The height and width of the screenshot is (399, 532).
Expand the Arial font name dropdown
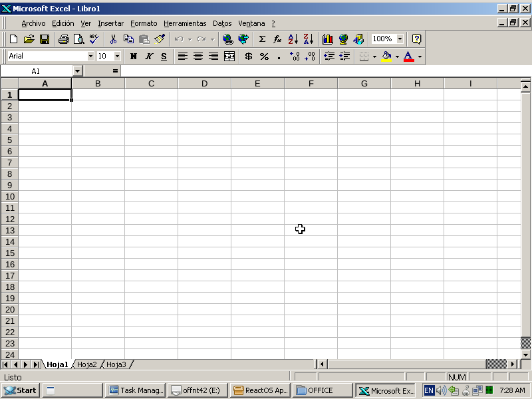click(90, 57)
